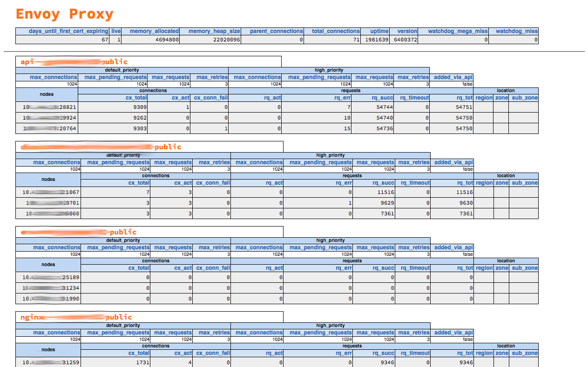Click rq_err value 10 in api cluster
588x367 pixels.
(347, 118)
